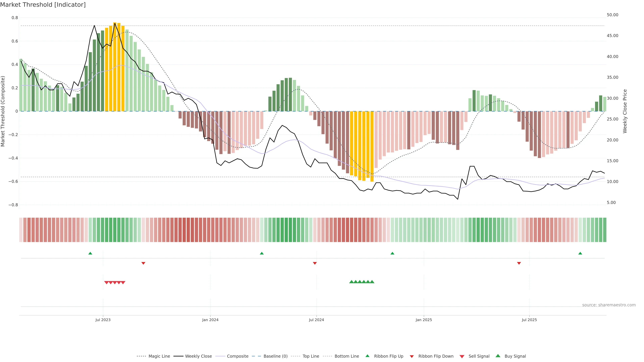Image resolution: width=644 pixels, height=362 pixels.
Task: Click the rightmost green buy signal triangle
Action: click(x=372, y=282)
